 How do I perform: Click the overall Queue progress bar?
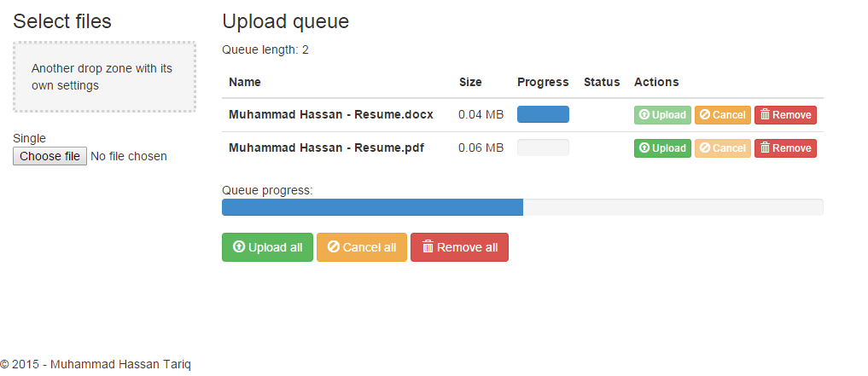[522, 207]
